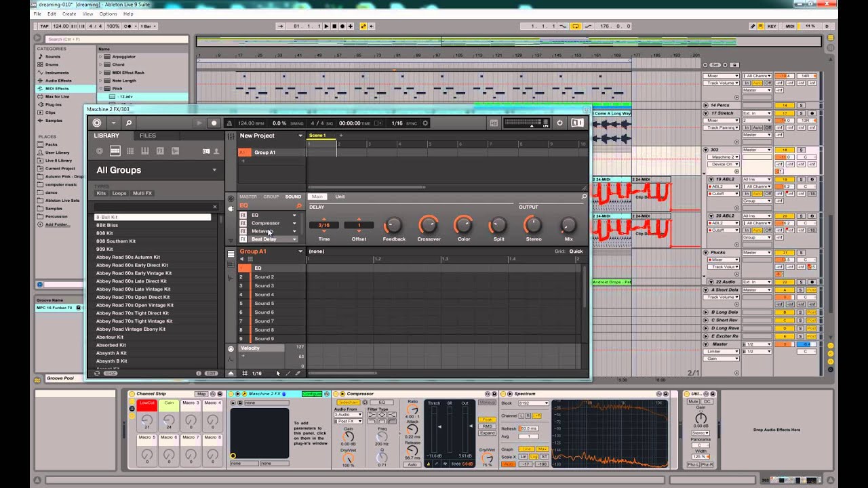Open the Compressor plug-in slot dropdown arrow
Image resolution: width=868 pixels, height=488 pixels.
(x=294, y=223)
